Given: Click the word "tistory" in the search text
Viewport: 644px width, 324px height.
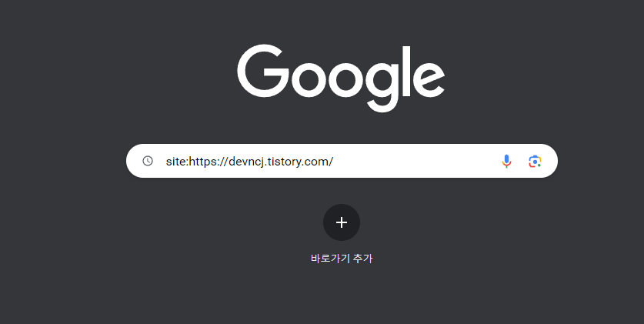Looking at the screenshot, I should (284, 162).
